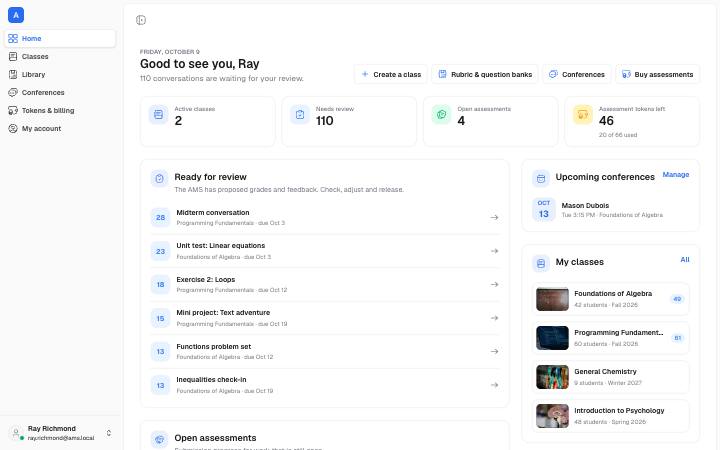Click the badge on Foundations of Algebra card
The width and height of the screenshot is (720, 450).
click(677, 299)
